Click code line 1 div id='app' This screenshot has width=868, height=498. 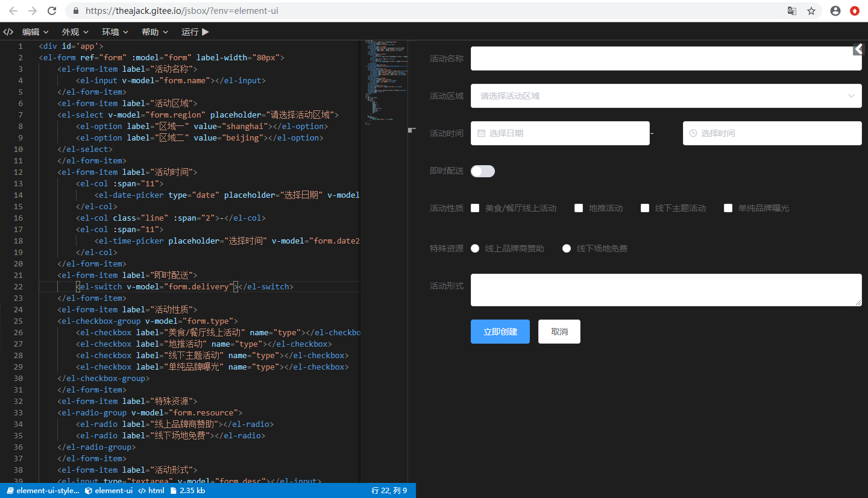[71, 46]
